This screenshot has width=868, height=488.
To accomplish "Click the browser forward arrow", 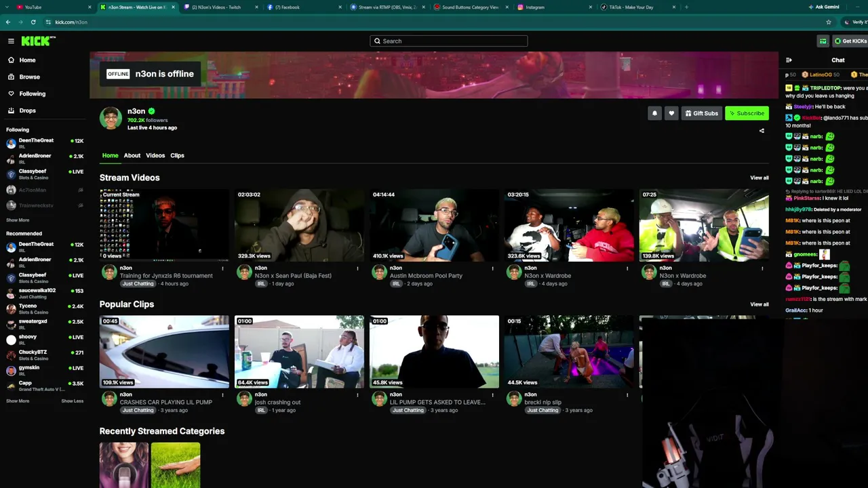I will (x=20, y=22).
